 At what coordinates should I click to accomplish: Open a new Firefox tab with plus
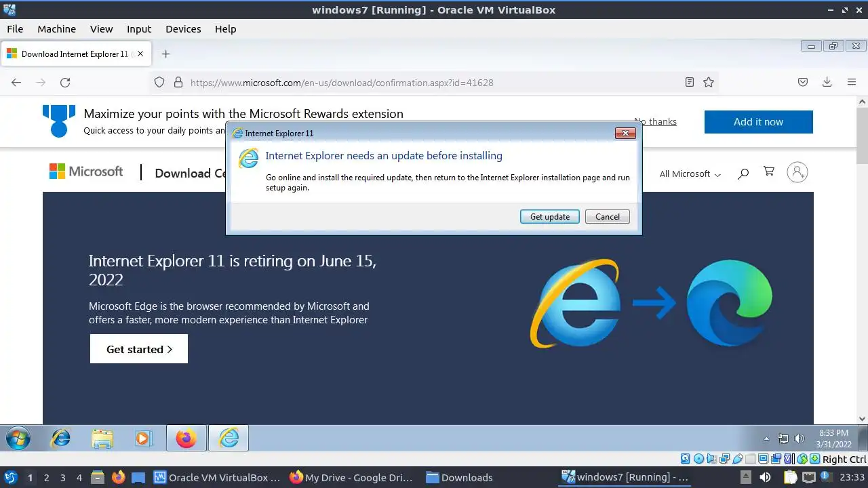click(165, 54)
